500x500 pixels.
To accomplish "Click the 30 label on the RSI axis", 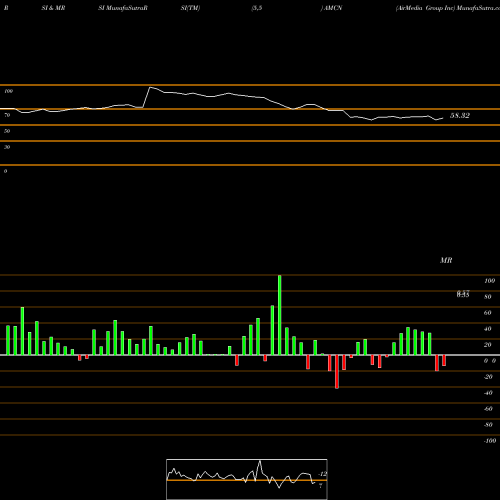I will 7,147.
